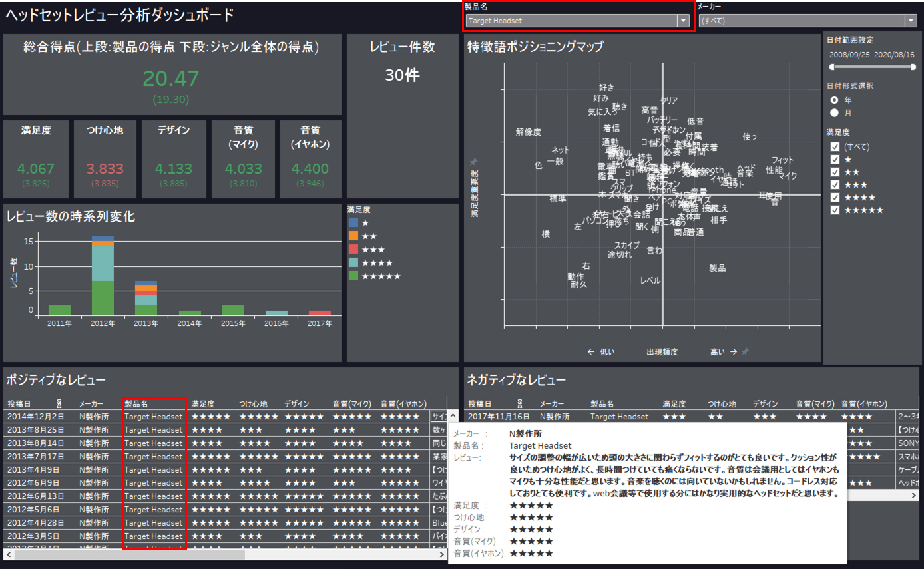Screen dimensions: 924x569
Task: Select the 2012年6月9日 review row date
Action: tap(34, 483)
